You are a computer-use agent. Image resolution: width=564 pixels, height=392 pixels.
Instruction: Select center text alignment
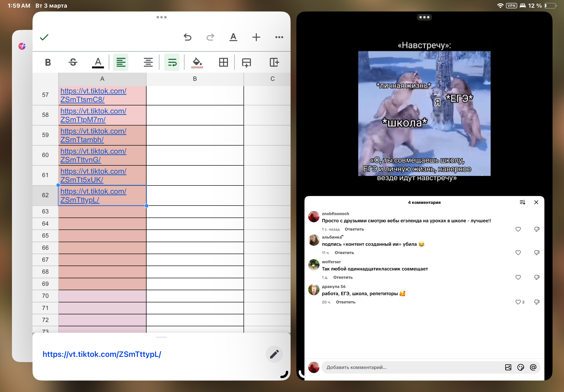tap(148, 62)
